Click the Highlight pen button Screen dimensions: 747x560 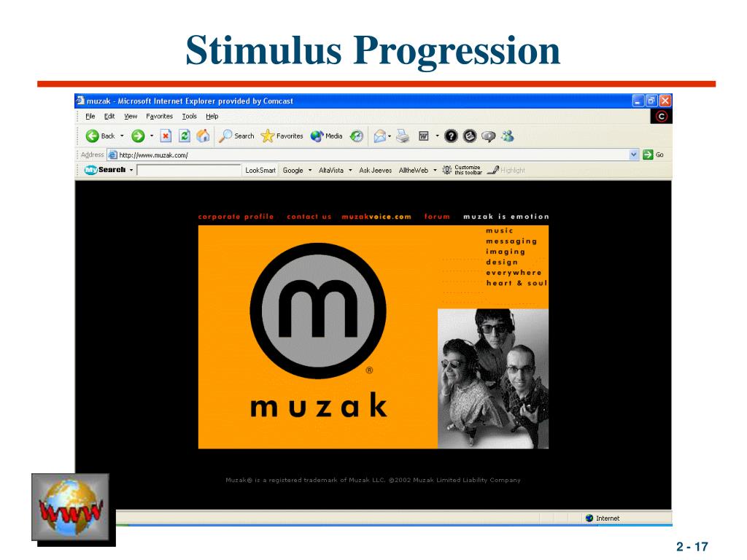[506, 170]
